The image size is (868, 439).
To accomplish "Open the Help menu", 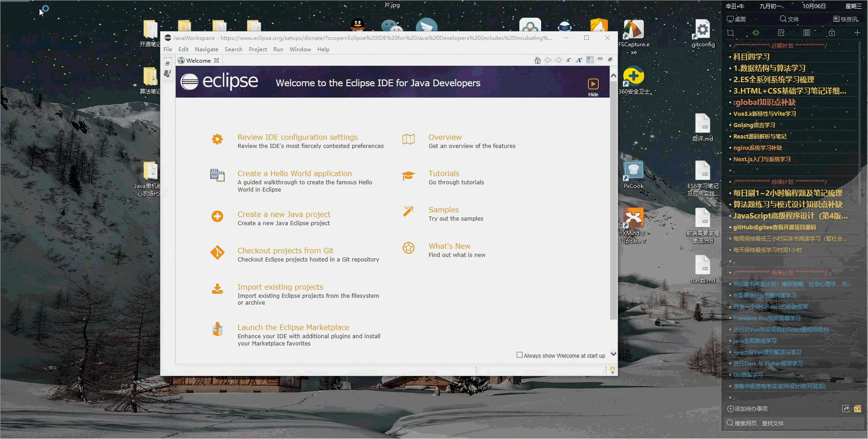I will [323, 49].
